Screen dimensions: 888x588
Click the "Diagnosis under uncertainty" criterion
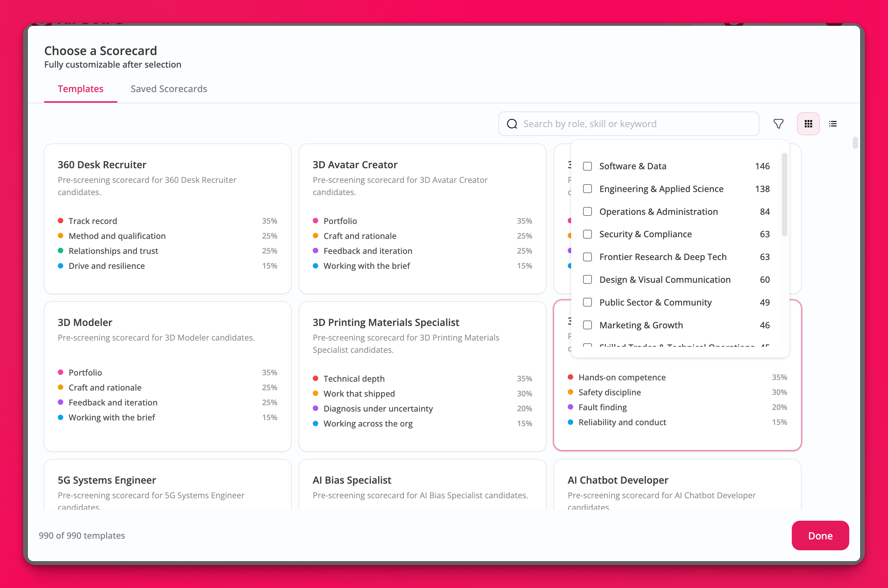[x=378, y=409]
